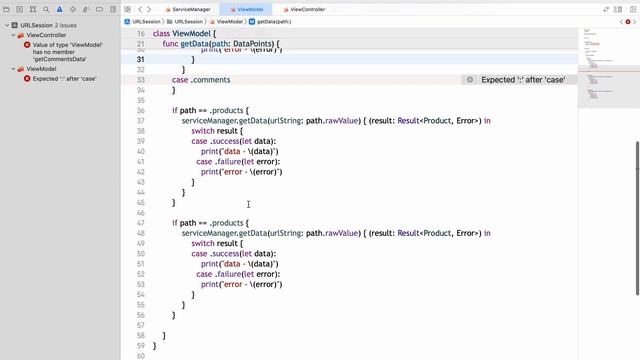Click the red error indicator in jump bar

tap(628, 22)
